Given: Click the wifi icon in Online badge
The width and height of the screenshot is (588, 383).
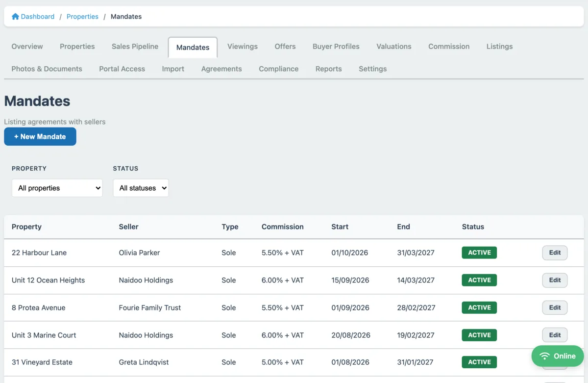Looking at the screenshot, I should 544,356.
